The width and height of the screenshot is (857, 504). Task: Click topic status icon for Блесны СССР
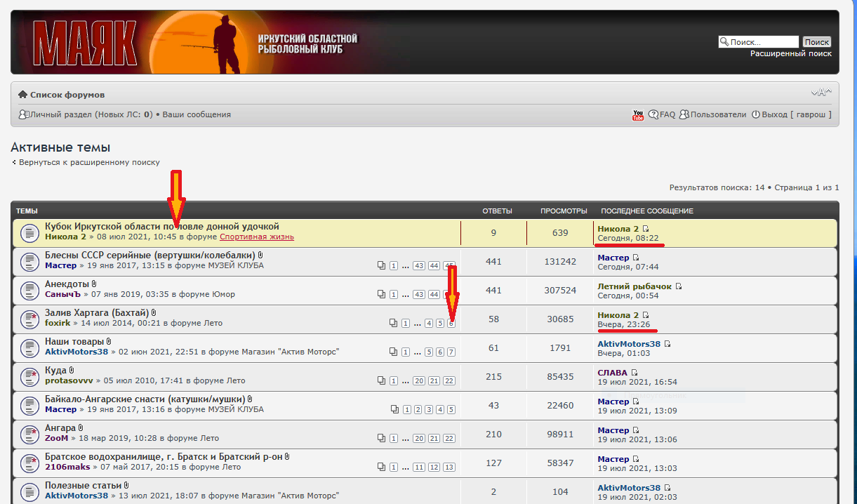29,261
